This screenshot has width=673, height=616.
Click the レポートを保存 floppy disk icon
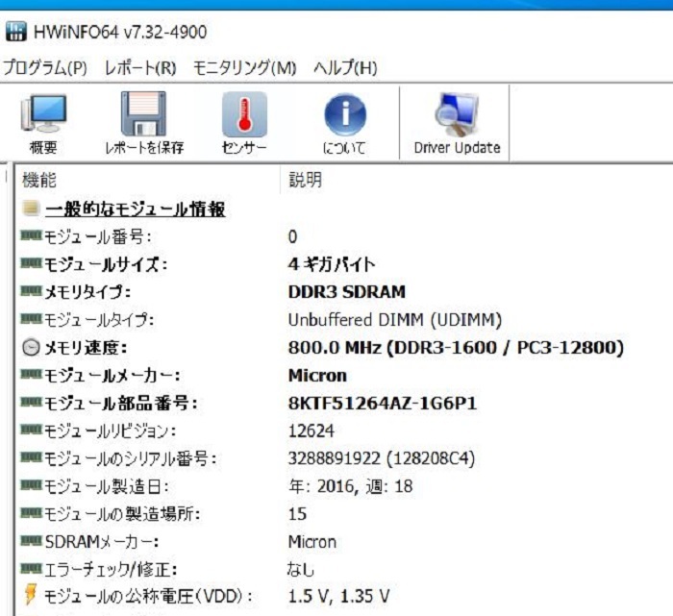click(143, 114)
